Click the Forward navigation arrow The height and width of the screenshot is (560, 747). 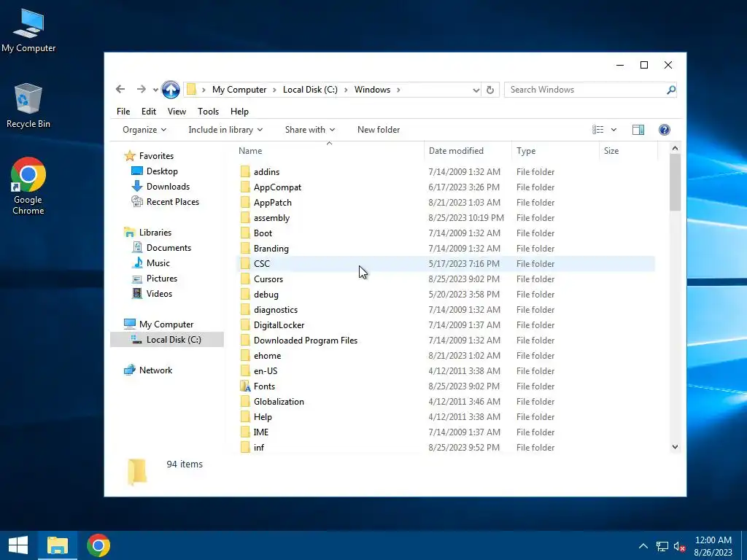(141, 90)
